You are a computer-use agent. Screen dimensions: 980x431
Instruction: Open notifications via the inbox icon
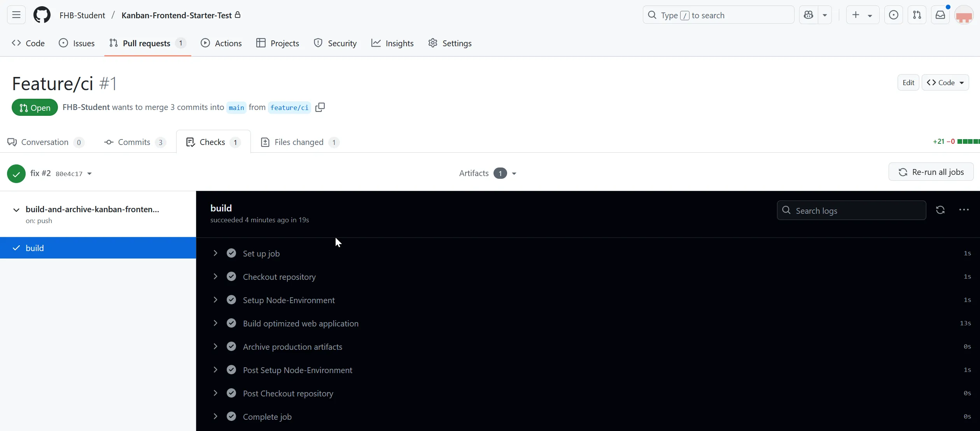(941, 15)
